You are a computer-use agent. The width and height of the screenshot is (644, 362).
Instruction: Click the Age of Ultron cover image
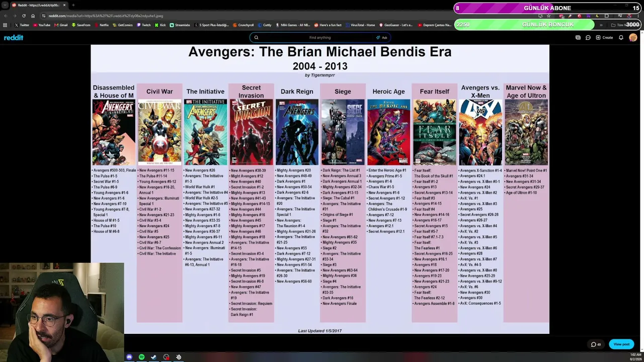pyautogui.click(x=526, y=132)
